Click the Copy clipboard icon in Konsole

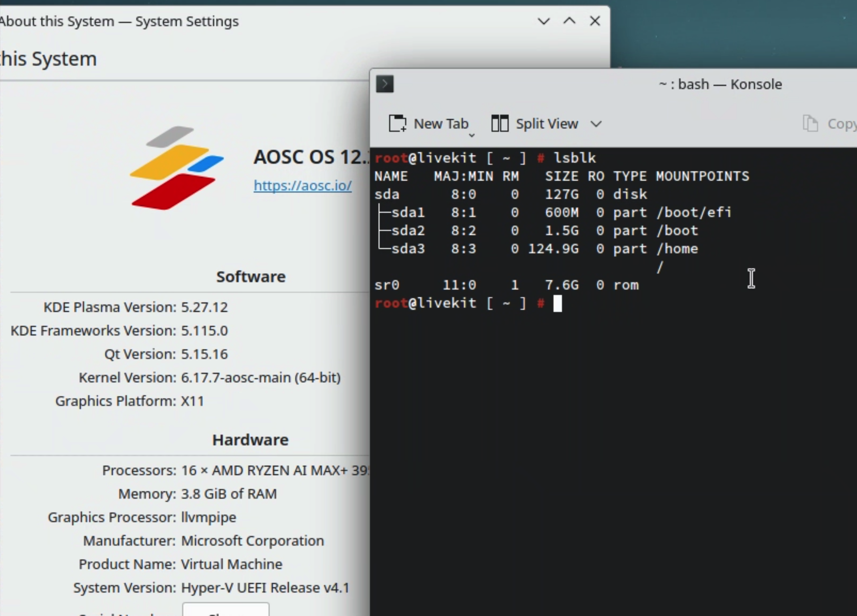point(810,123)
